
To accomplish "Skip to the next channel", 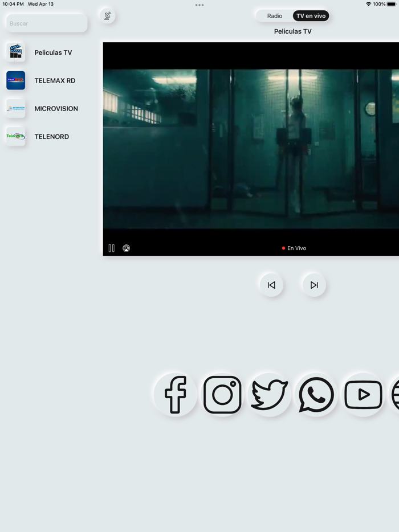I will [314, 285].
